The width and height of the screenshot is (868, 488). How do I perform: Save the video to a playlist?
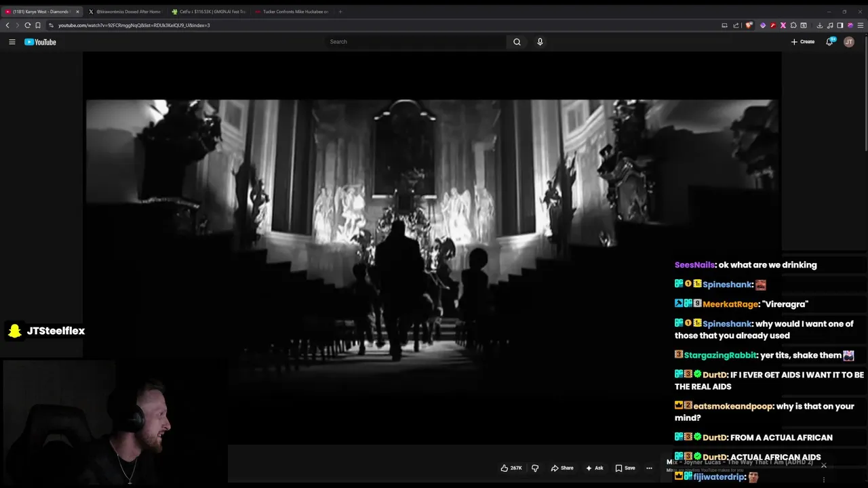coord(625,468)
